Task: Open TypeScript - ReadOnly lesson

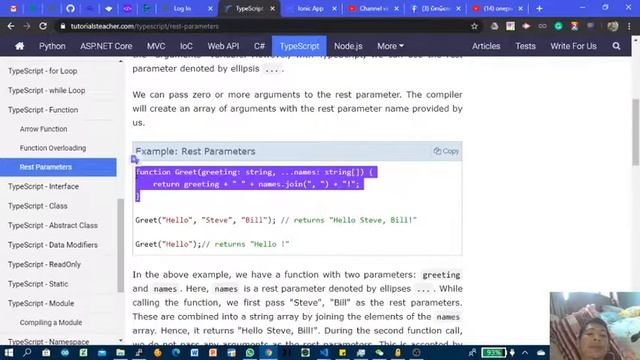Action: 44,264
